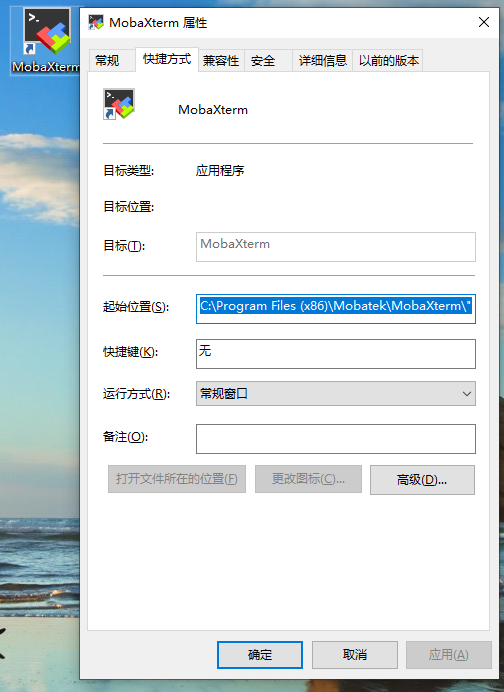The image size is (504, 692).
Task: Switch to the 兼容性 tab
Action: click(x=221, y=60)
